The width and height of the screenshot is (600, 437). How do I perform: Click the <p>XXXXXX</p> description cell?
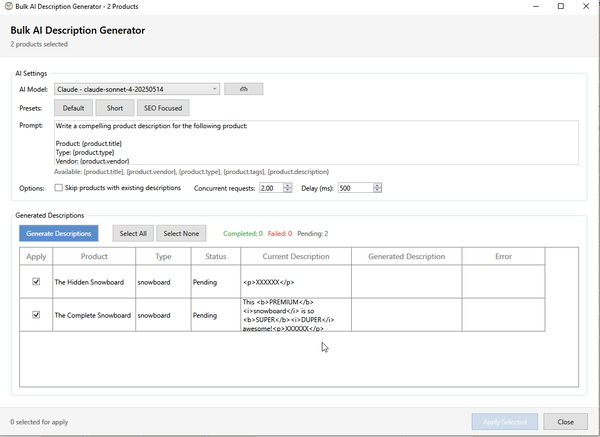[x=296, y=282]
